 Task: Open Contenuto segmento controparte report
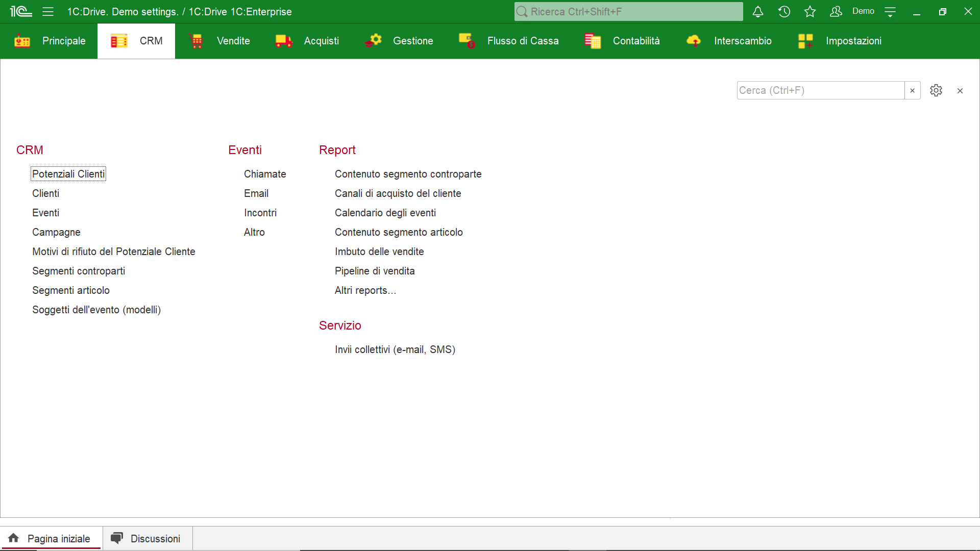[408, 174]
